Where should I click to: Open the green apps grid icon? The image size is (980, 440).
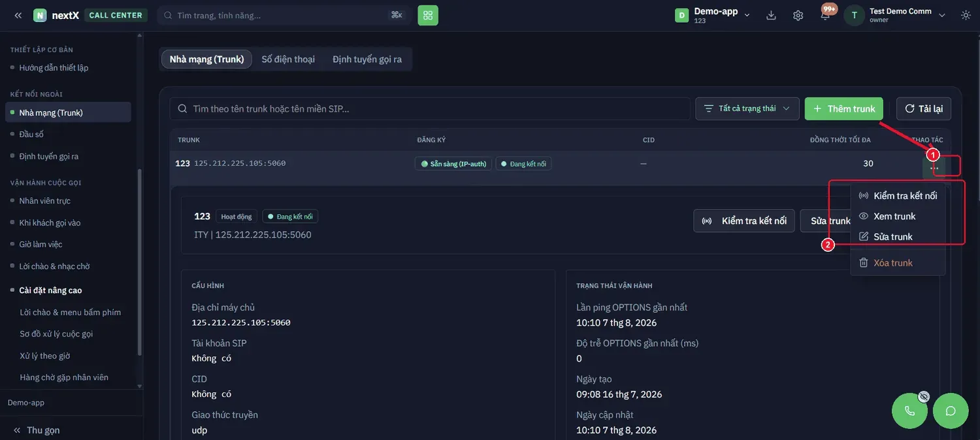pos(428,15)
